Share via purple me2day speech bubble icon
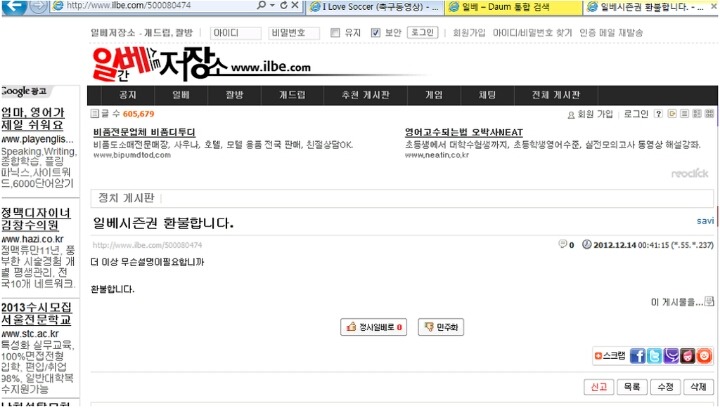Viewport: 720px width, 408px height. point(671,356)
